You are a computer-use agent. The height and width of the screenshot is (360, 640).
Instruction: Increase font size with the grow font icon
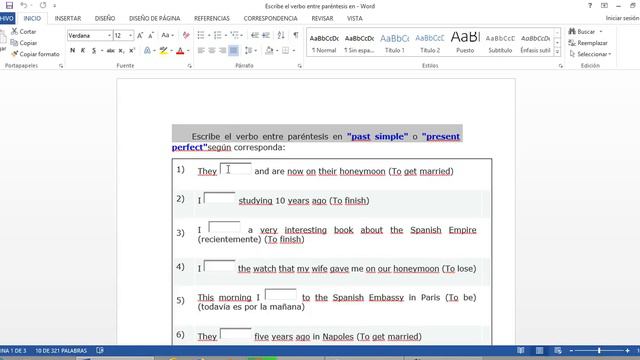[x=140, y=36]
